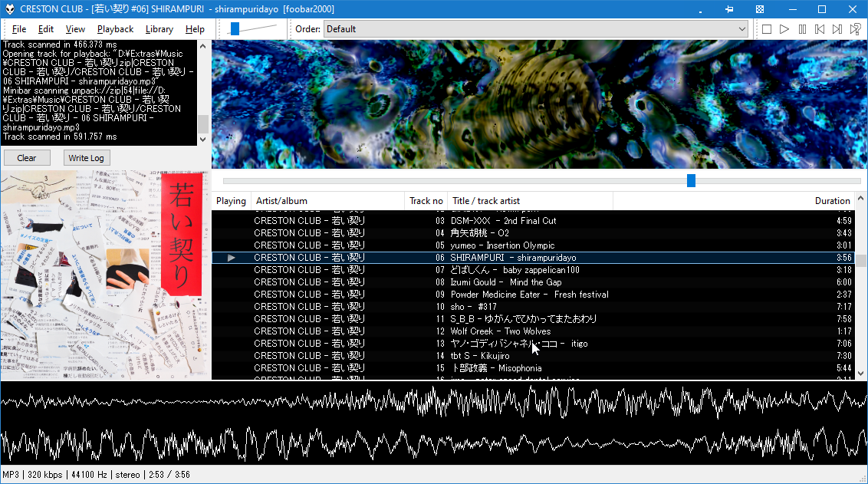This screenshot has width=868, height=484.
Task: Click the "2:53 / 3:56" playback time
Action: coord(169,475)
